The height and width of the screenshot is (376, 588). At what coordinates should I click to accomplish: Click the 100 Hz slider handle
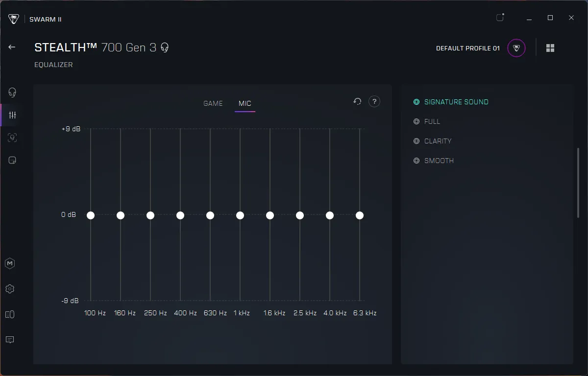click(x=91, y=215)
